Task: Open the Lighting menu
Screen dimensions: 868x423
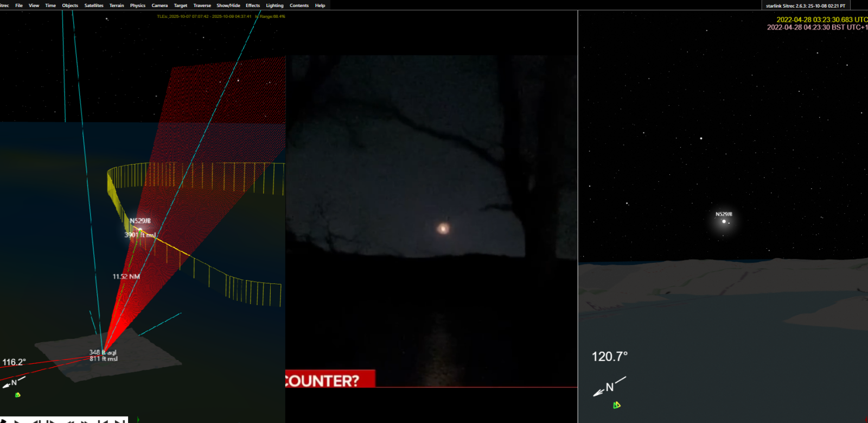Action: click(275, 5)
